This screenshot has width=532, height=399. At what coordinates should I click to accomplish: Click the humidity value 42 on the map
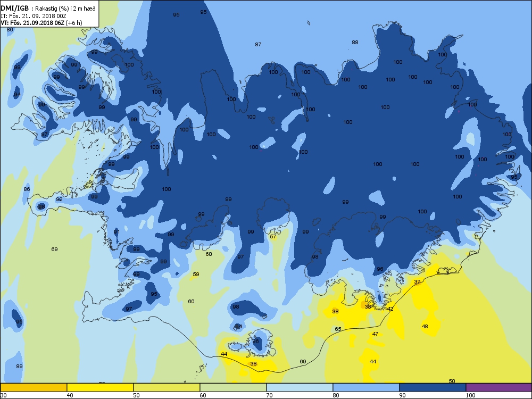390,309
